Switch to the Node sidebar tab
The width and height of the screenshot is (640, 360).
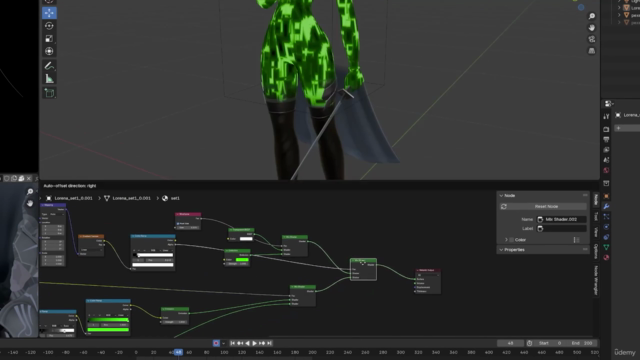[x=596, y=200]
